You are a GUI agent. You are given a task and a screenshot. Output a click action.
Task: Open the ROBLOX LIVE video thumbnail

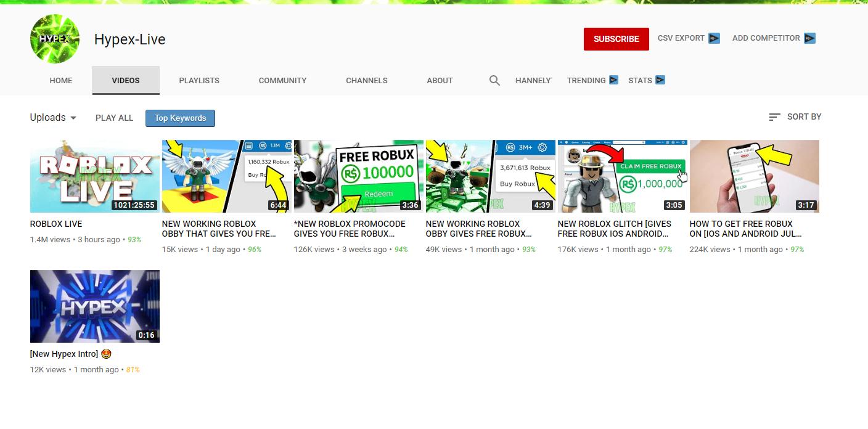point(95,176)
